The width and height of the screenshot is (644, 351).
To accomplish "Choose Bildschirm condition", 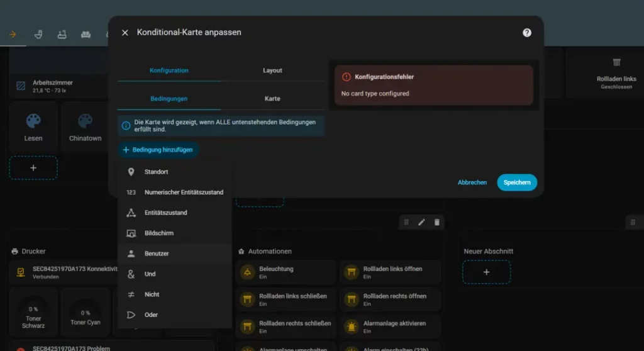I will 175,233.
